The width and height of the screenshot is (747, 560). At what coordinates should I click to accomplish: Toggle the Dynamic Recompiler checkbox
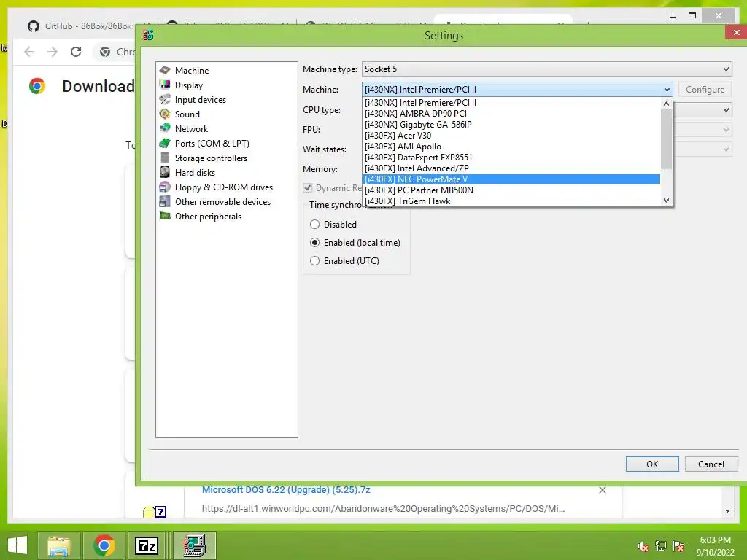pyautogui.click(x=308, y=187)
